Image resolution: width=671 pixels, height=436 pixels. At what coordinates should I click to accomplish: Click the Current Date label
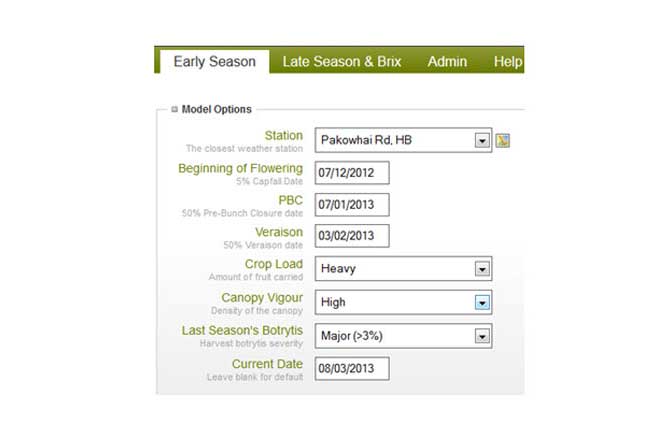coord(267,364)
